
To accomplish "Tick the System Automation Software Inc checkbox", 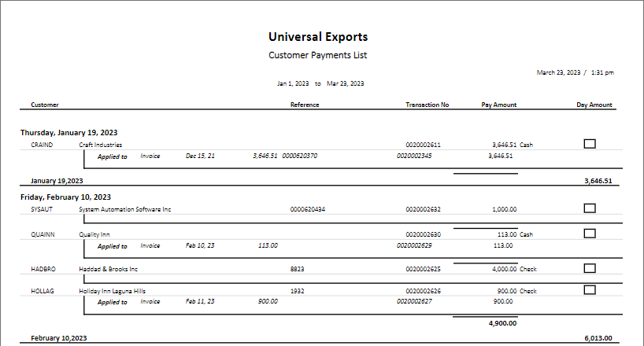I will click(590, 208).
